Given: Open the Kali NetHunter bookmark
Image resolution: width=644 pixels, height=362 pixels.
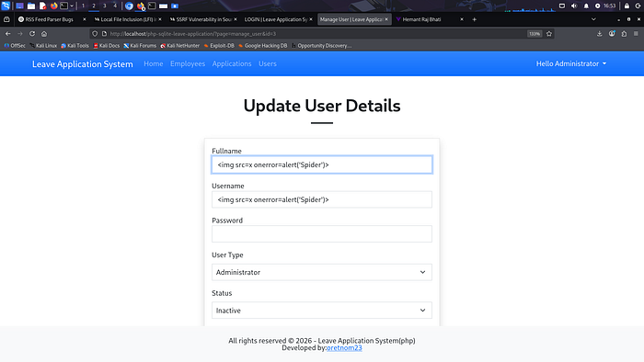Looking at the screenshot, I should (x=180, y=46).
